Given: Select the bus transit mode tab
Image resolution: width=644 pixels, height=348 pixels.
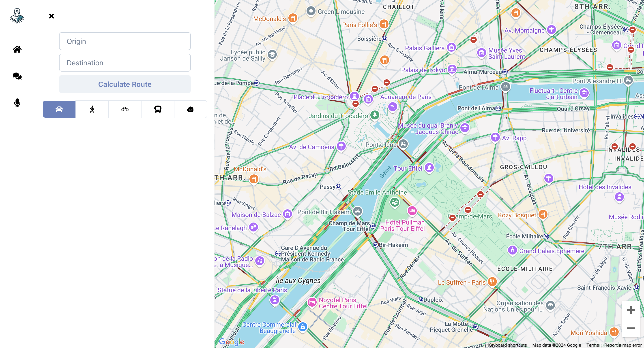Looking at the screenshot, I should pos(158,109).
